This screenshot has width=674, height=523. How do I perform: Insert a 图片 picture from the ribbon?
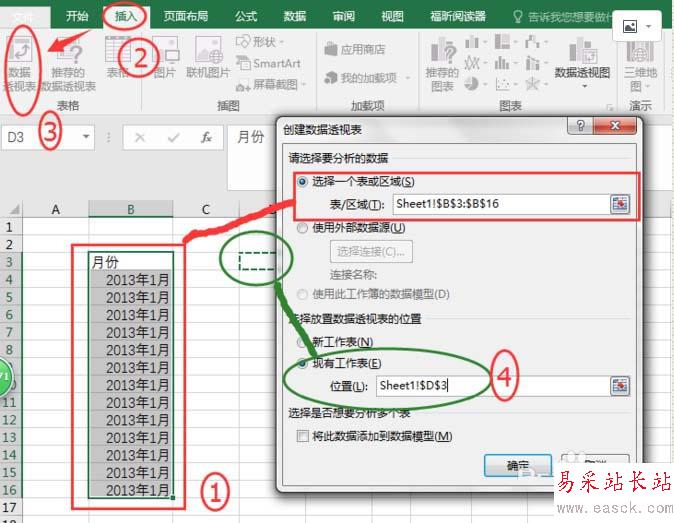[165, 58]
